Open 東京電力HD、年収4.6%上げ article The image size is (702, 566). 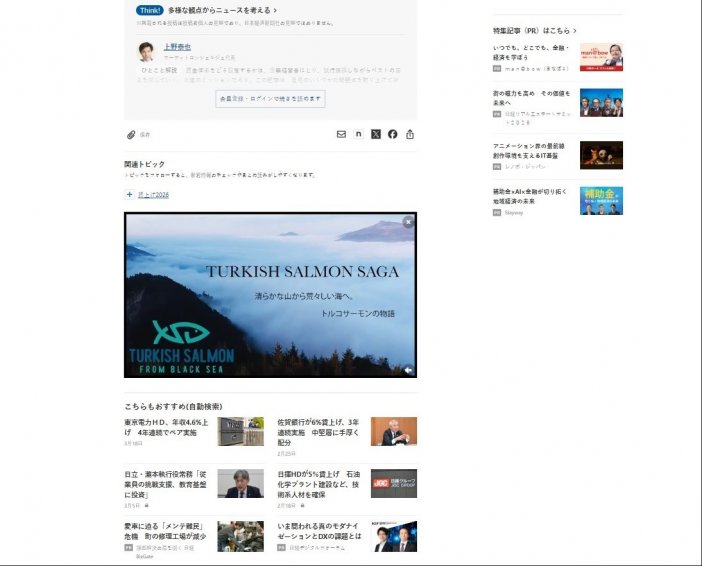point(166,427)
